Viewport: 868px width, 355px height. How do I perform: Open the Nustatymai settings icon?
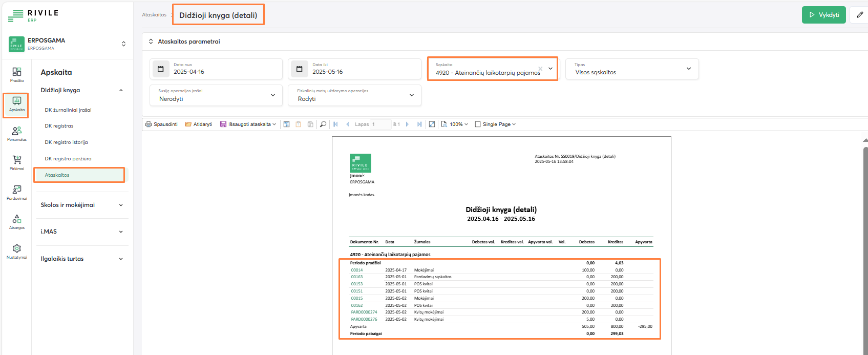tap(17, 251)
